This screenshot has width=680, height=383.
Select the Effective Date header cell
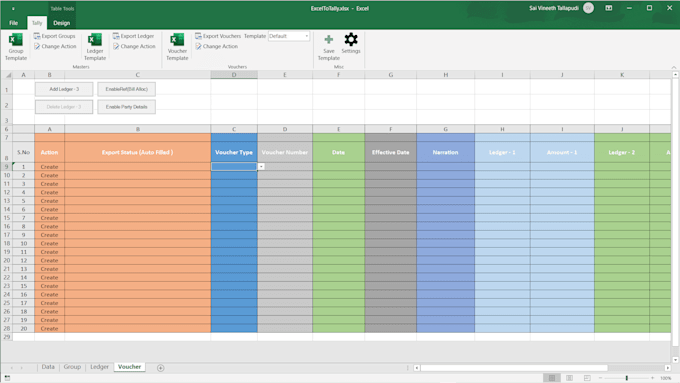pos(390,152)
